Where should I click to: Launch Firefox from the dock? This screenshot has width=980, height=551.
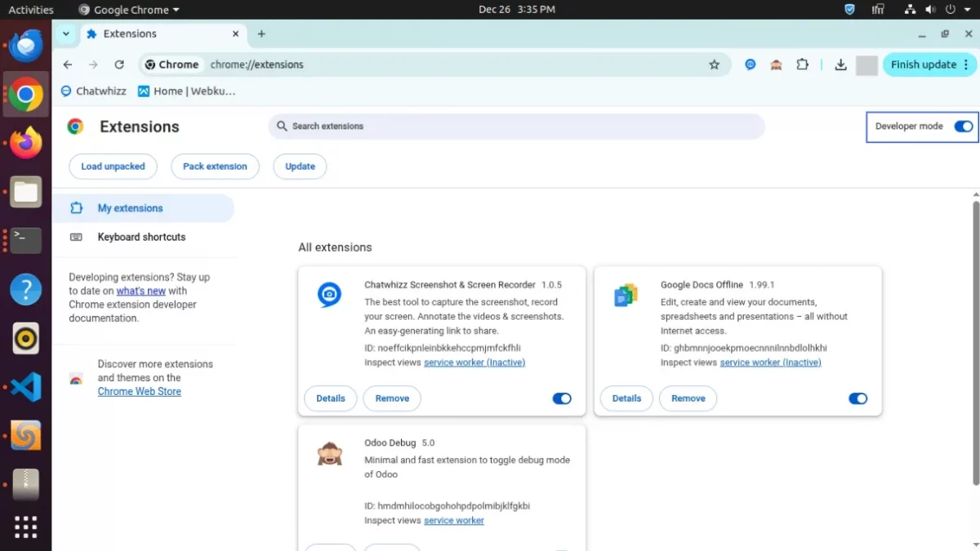[26, 143]
